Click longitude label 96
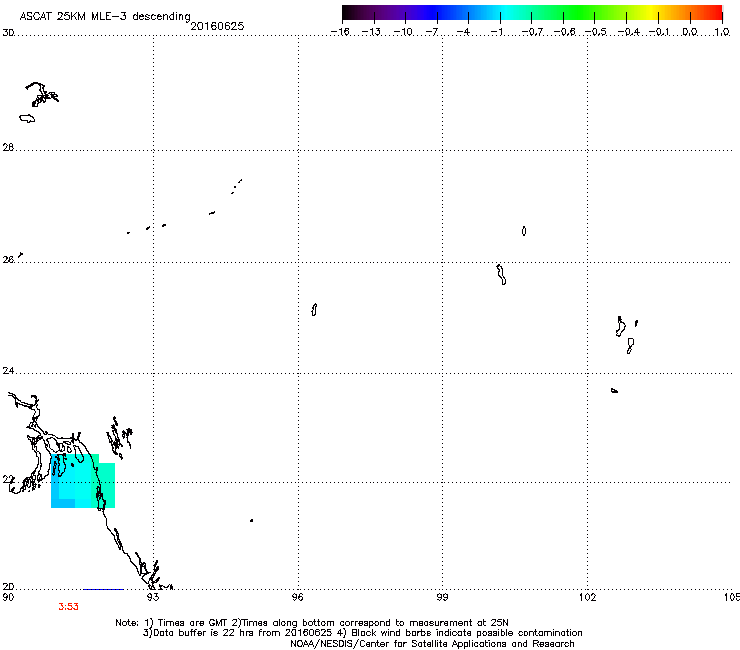Viewport: 740px width, 650px height. [x=298, y=597]
